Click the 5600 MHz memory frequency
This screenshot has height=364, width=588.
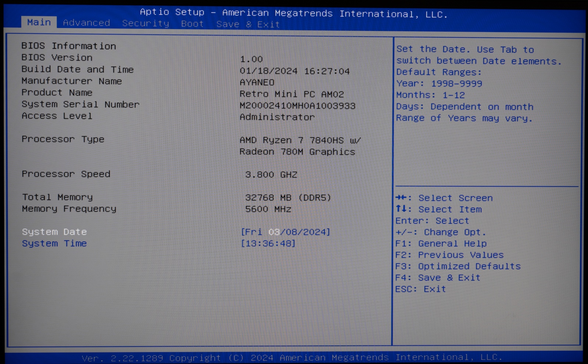click(x=268, y=209)
